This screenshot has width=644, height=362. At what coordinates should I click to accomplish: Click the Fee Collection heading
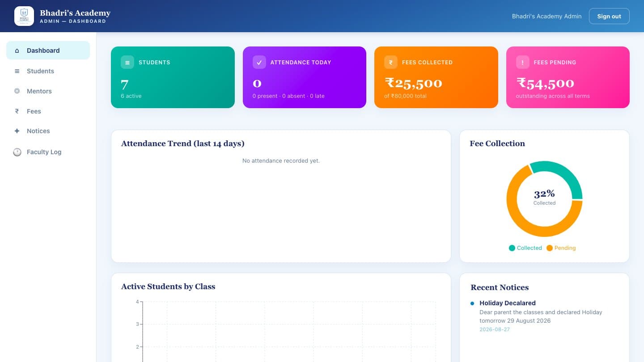pos(497,143)
